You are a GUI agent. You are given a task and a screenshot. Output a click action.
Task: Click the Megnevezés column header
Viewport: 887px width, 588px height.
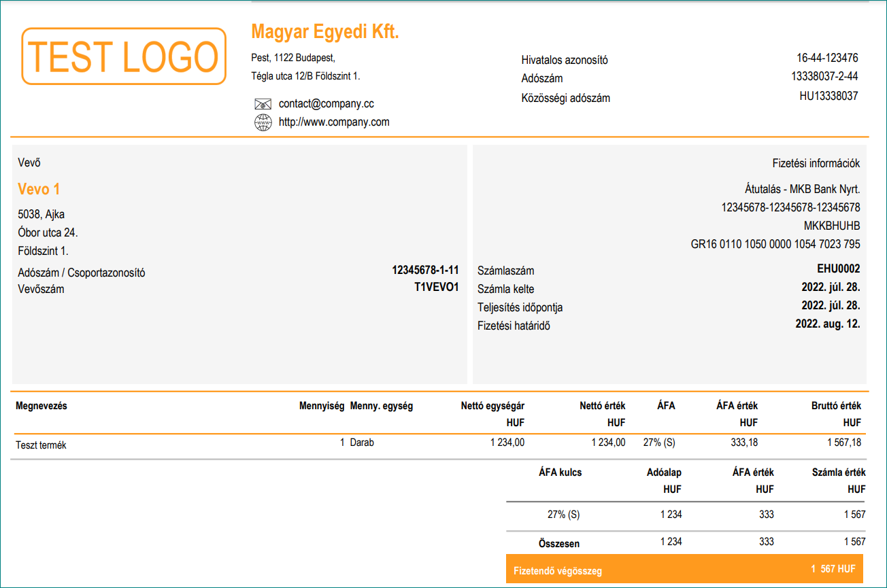(x=41, y=406)
